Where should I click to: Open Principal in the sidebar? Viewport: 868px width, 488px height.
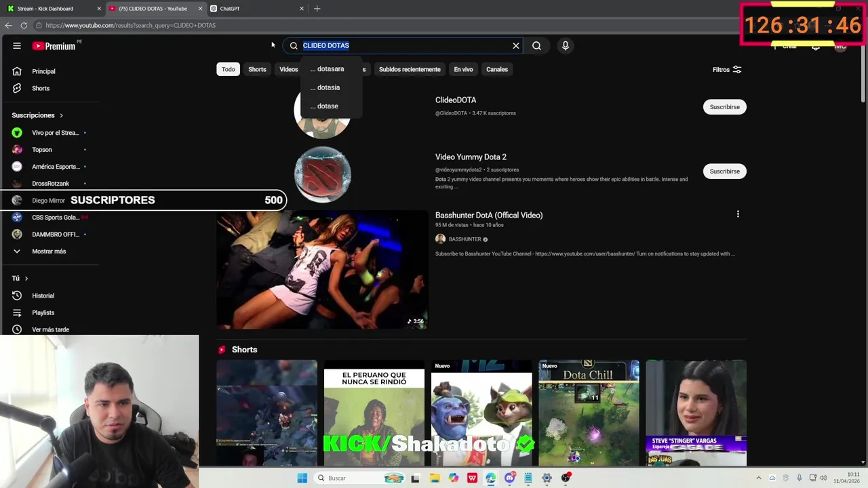tap(43, 71)
